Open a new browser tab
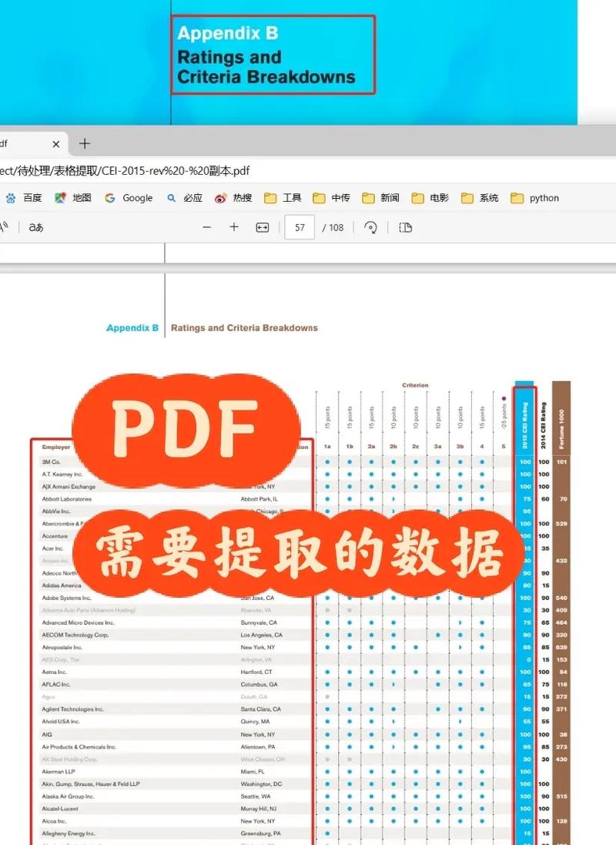The image size is (616, 845). 85,143
